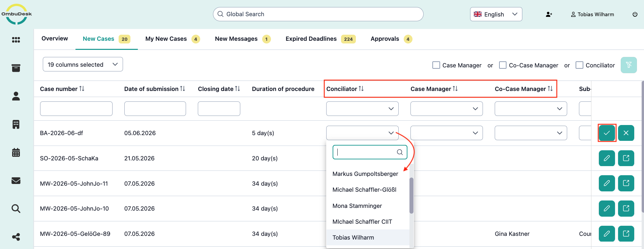644x249 pixels.
Task: Sort by Case Manager column
Action: (x=455, y=89)
